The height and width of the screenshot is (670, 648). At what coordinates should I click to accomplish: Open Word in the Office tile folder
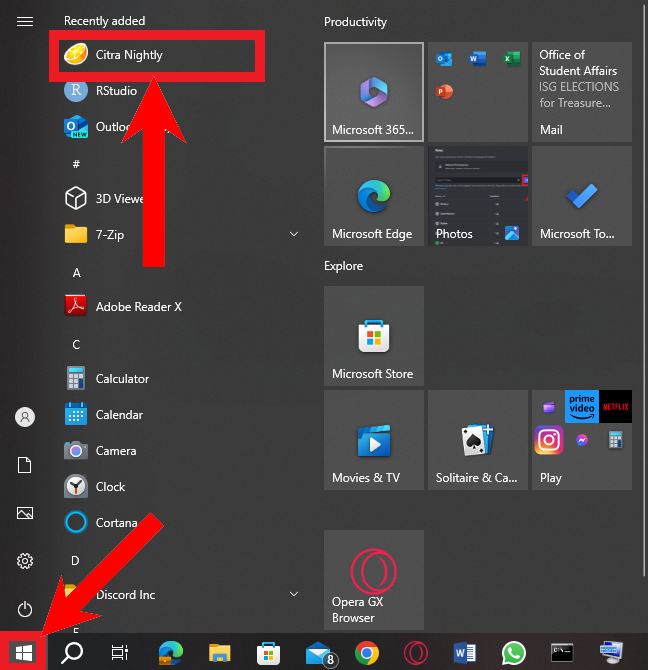click(478, 59)
